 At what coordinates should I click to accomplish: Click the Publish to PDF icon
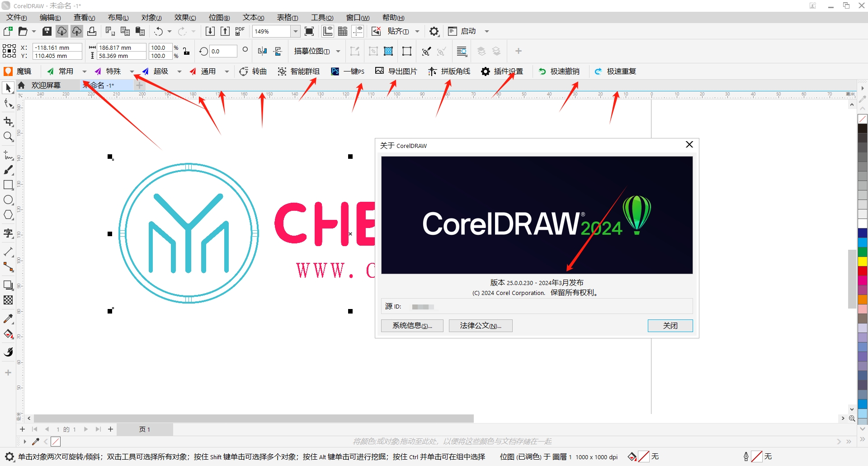(x=240, y=31)
